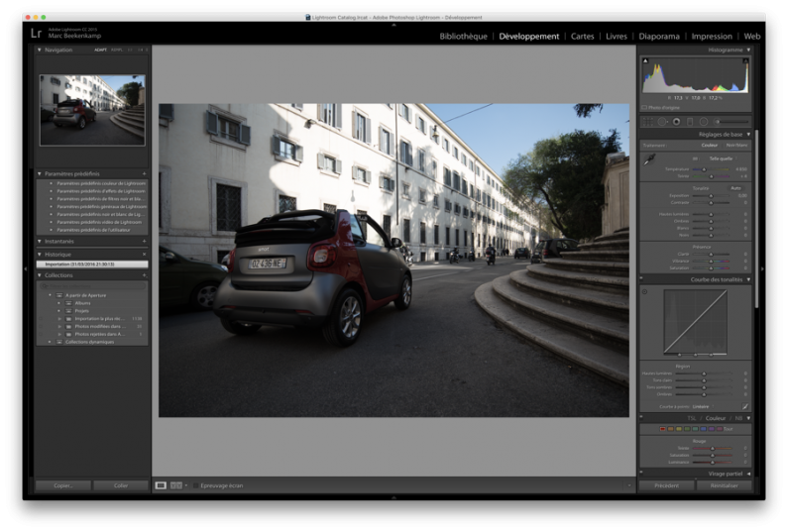
Task: Select the Spot Removal tool icon
Action: (662, 122)
